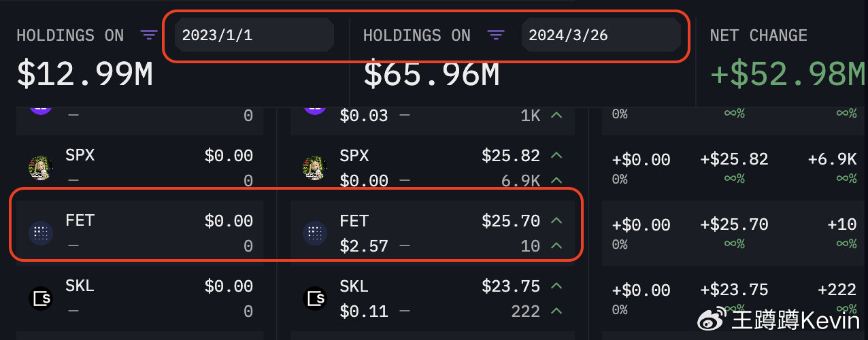The image size is (868, 340).
Task: Click the SPX token avatar in left column
Action: point(41,167)
